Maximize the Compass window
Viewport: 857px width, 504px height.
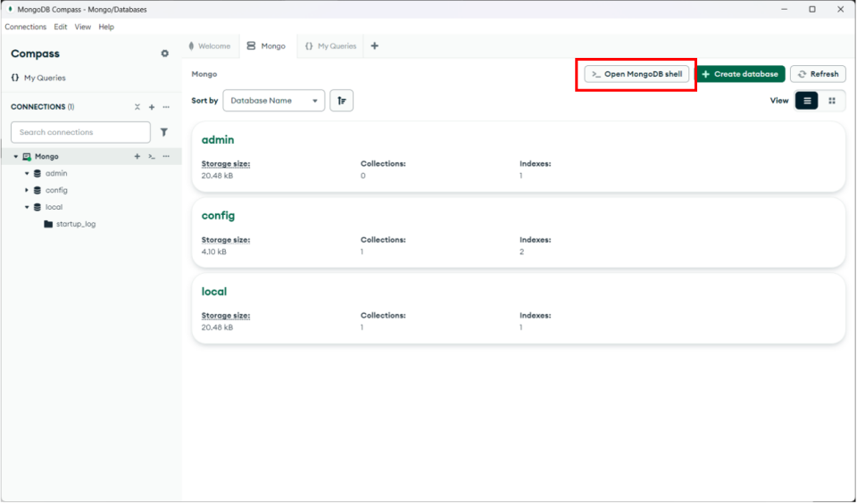(812, 9)
